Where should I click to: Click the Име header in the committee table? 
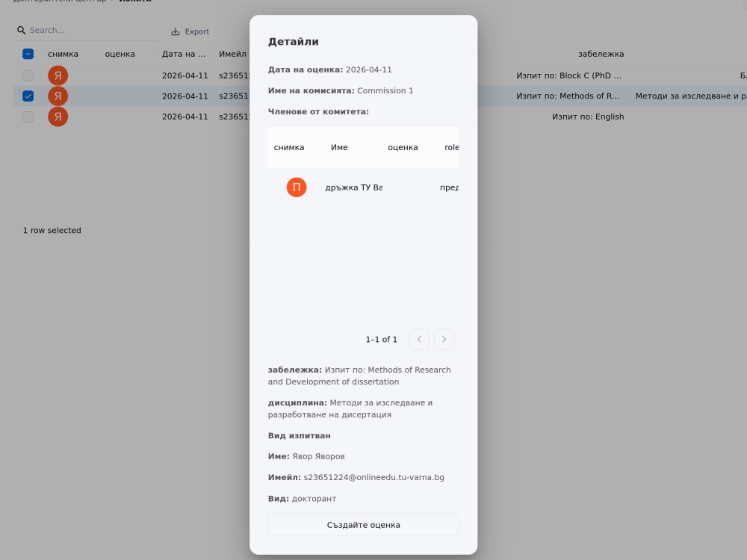[339, 147]
